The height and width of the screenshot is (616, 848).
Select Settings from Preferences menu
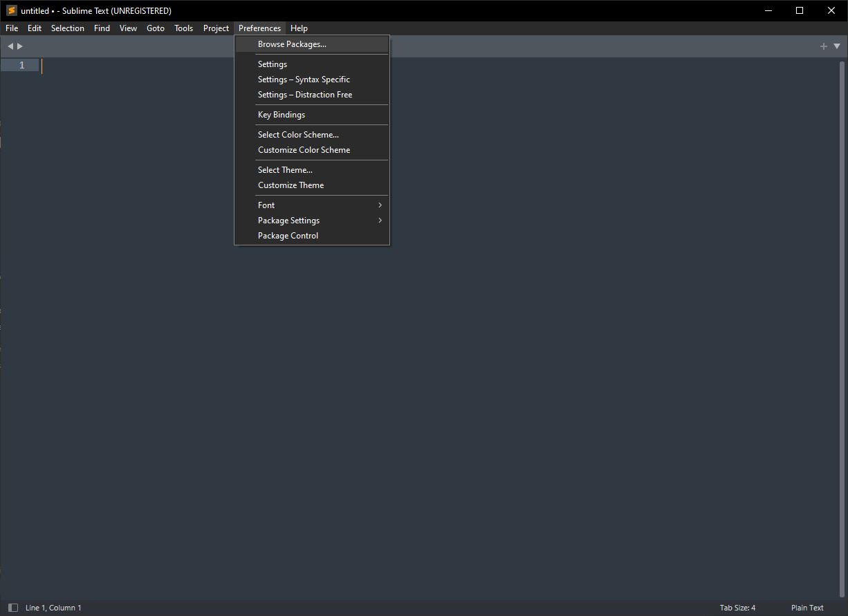(312, 64)
